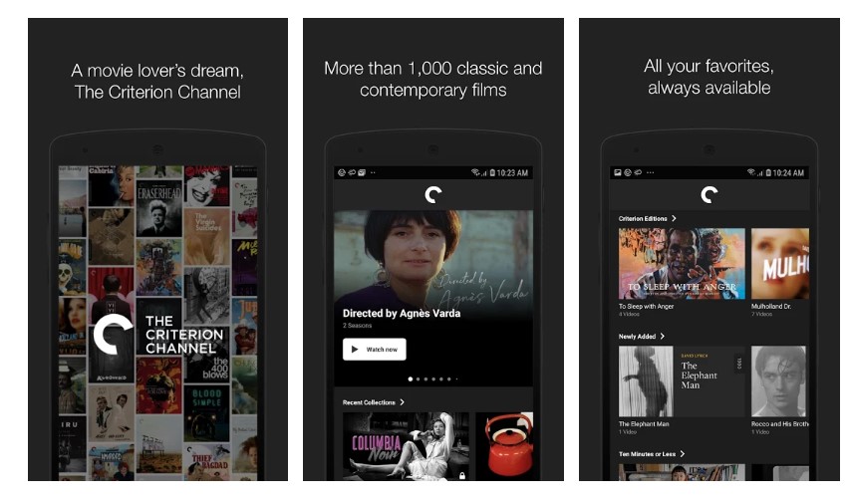Click the Watch now button

pos(375,350)
